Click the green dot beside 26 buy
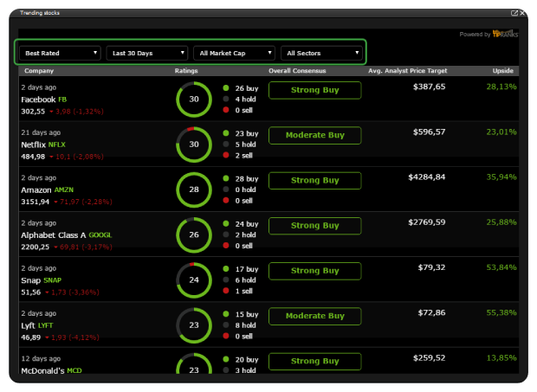The width and height of the screenshot is (537, 392). coord(226,88)
